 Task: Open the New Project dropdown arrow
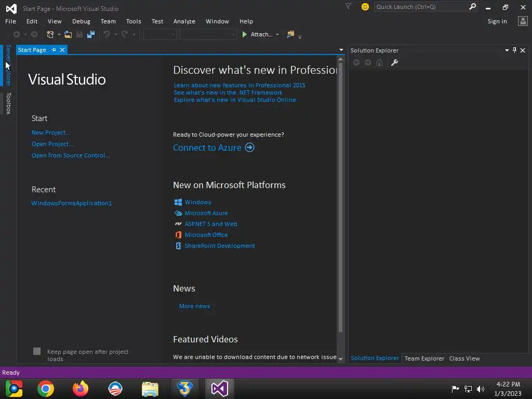[59, 34]
